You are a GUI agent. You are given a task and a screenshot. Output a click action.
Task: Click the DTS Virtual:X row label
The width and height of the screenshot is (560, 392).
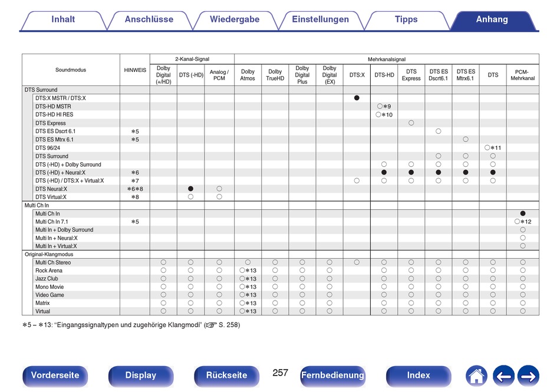51,197
